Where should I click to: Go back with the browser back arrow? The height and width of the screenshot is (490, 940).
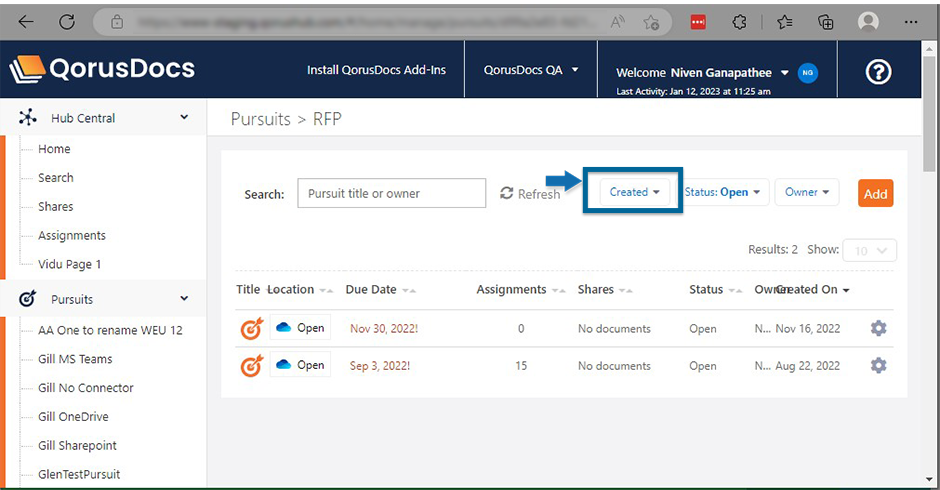[x=26, y=22]
